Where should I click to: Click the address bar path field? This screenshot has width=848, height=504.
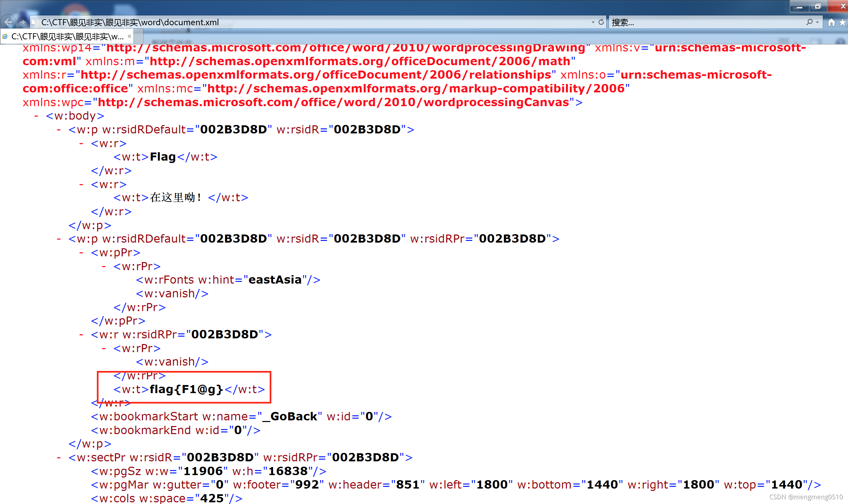pyautogui.click(x=306, y=23)
